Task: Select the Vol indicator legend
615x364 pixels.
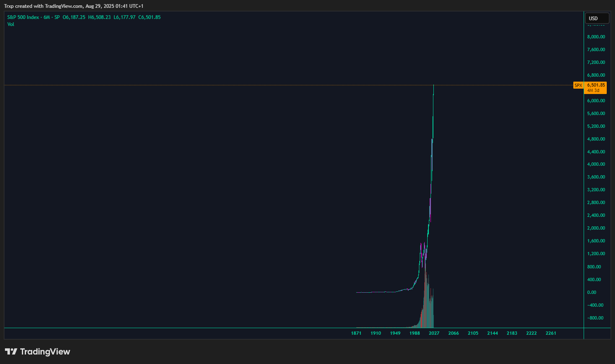Action: pyautogui.click(x=11, y=24)
